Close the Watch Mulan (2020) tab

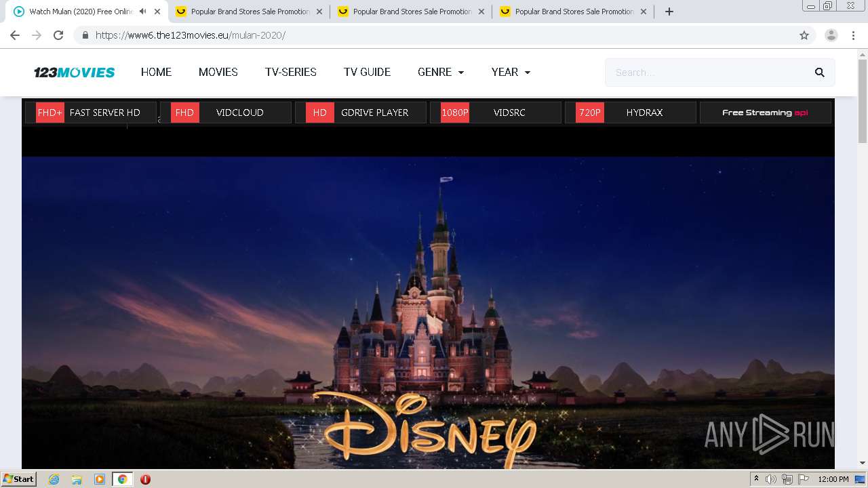(x=157, y=12)
